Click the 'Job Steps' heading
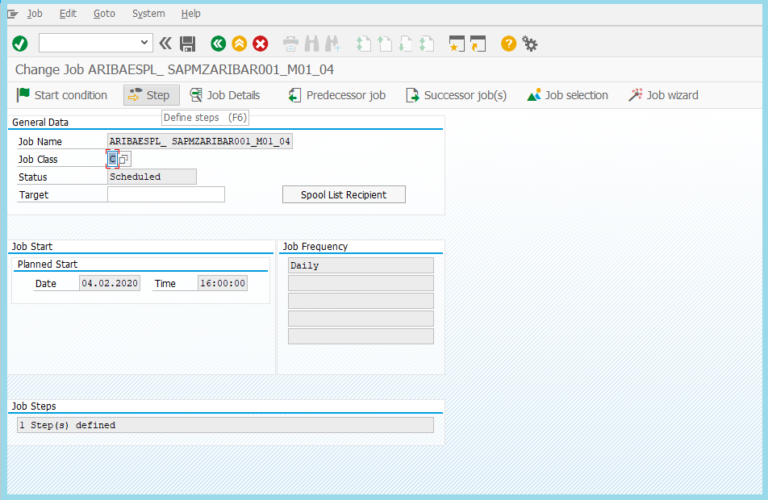768x500 pixels. (x=34, y=406)
